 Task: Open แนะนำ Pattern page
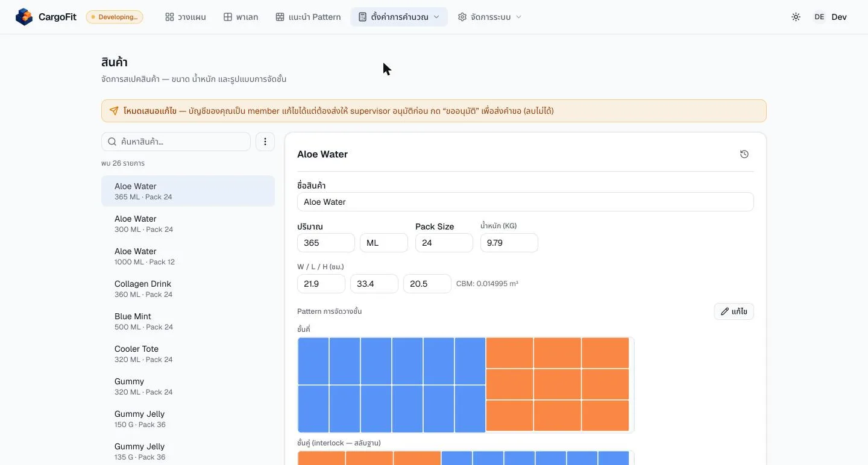(x=308, y=17)
